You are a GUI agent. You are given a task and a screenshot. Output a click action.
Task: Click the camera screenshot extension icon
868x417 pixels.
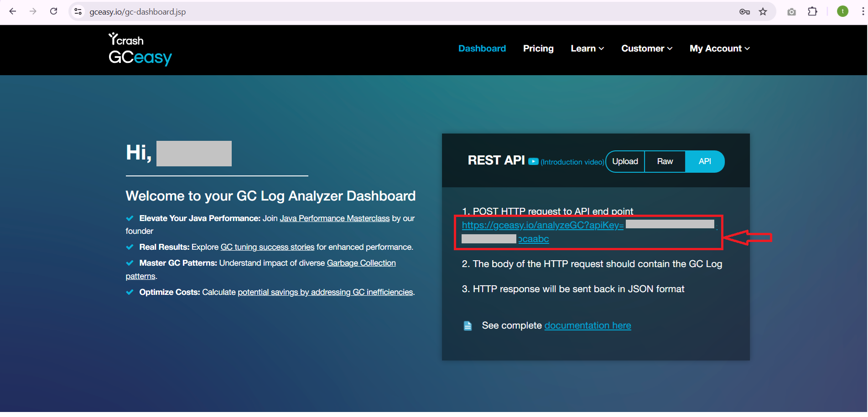[x=792, y=12]
